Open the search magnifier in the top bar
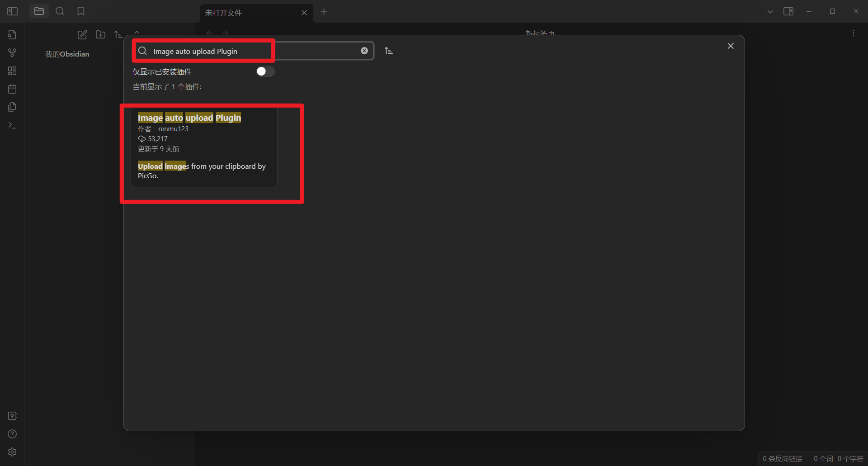The image size is (868, 466). pyautogui.click(x=60, y=11)
